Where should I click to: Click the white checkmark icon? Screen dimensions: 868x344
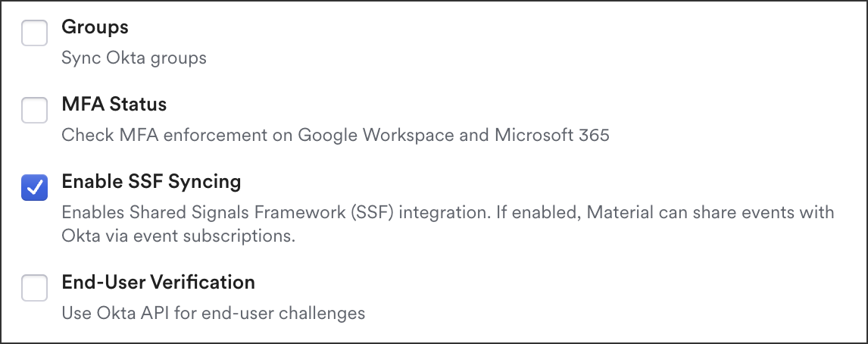tap(34, 188)
